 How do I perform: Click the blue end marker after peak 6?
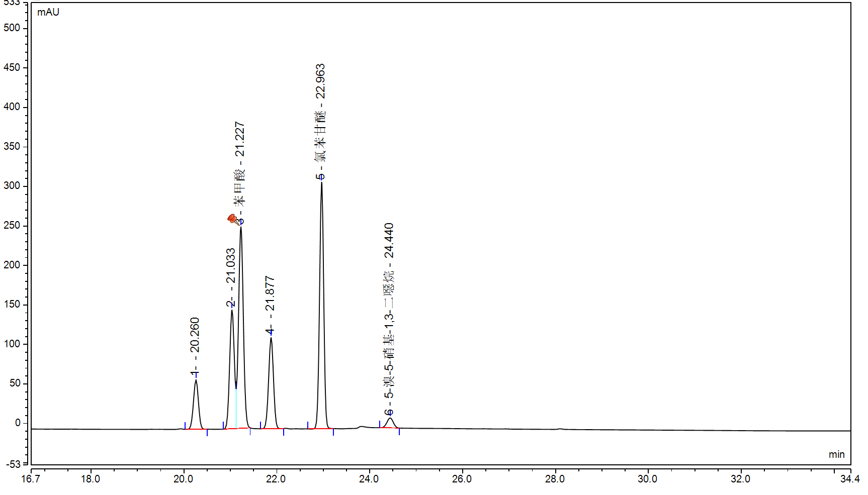point(399,432)
